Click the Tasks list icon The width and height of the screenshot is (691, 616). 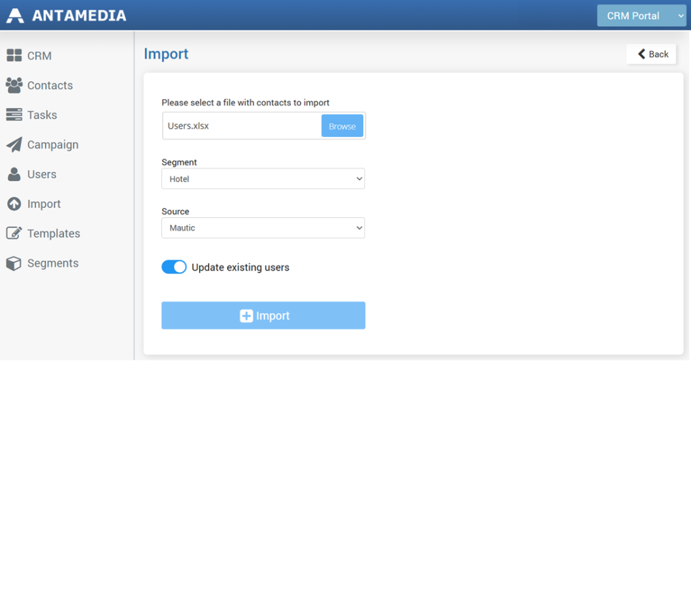pyautogui.click(x=14, y=115)
